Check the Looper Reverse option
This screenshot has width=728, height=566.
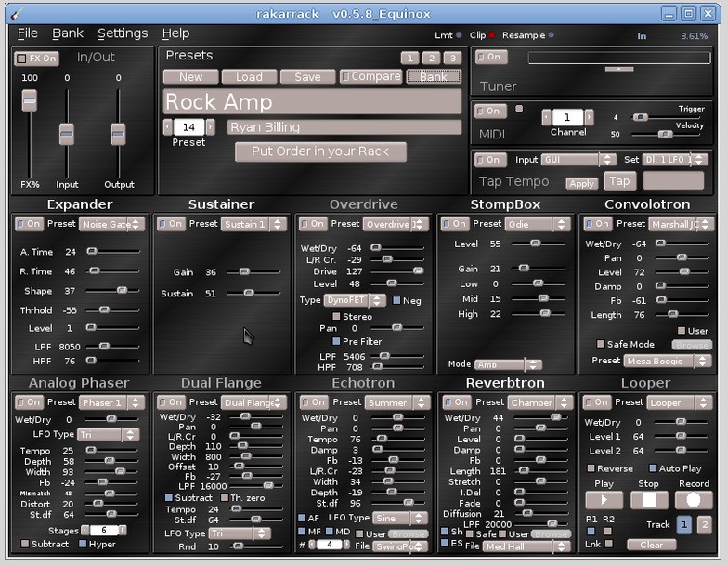tap(591, 468)
